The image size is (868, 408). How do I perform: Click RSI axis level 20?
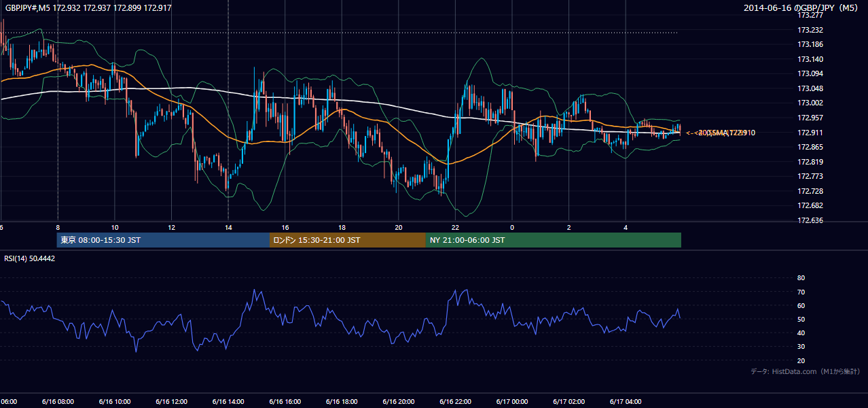coord(801,360)
